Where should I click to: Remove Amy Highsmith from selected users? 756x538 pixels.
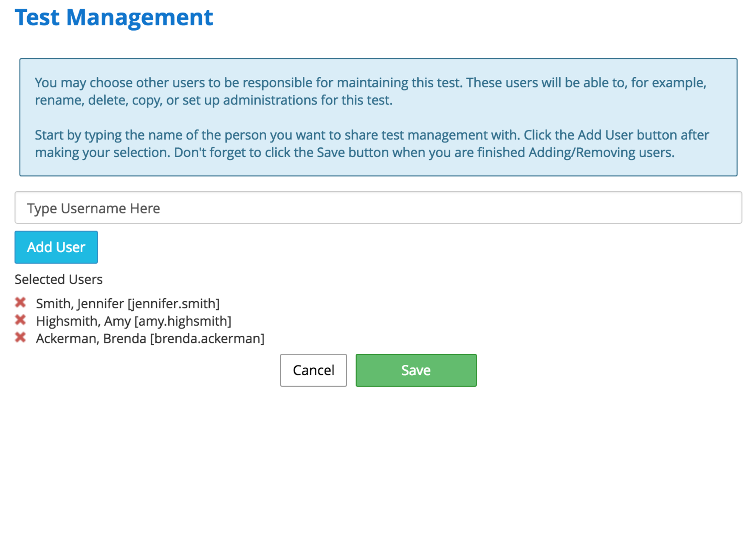click(20, 320)
